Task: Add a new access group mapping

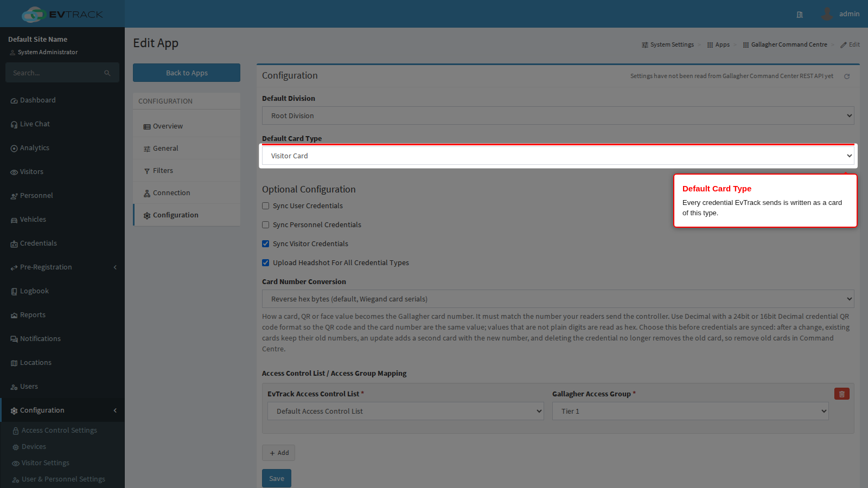Action: tap(278, 453)
